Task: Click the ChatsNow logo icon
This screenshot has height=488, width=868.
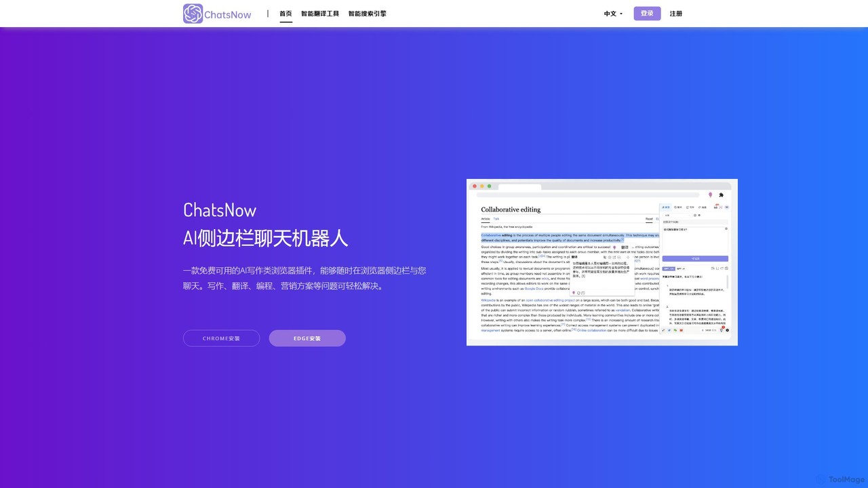Action: (193, 14)
